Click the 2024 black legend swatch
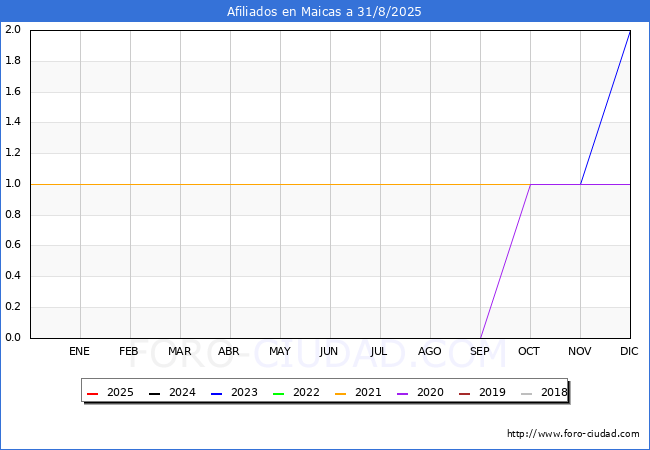 click(155, 393)
